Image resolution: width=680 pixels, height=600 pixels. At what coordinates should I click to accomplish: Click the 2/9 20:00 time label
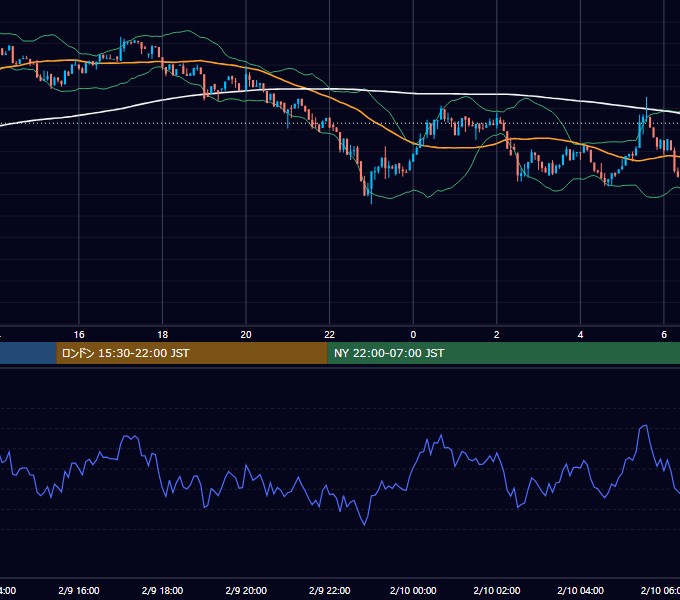tap(246, 590)
